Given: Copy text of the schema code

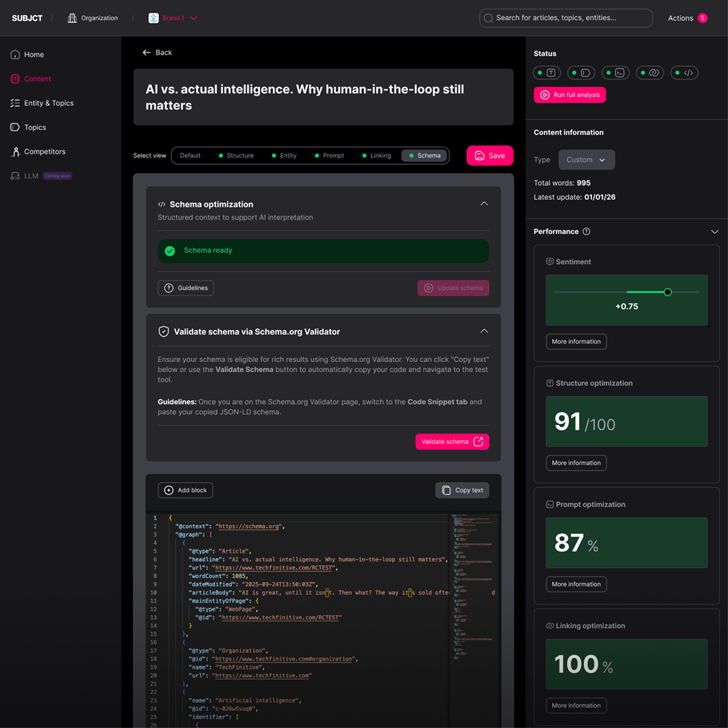Looking at the screenshot, I should click(462, 490).
